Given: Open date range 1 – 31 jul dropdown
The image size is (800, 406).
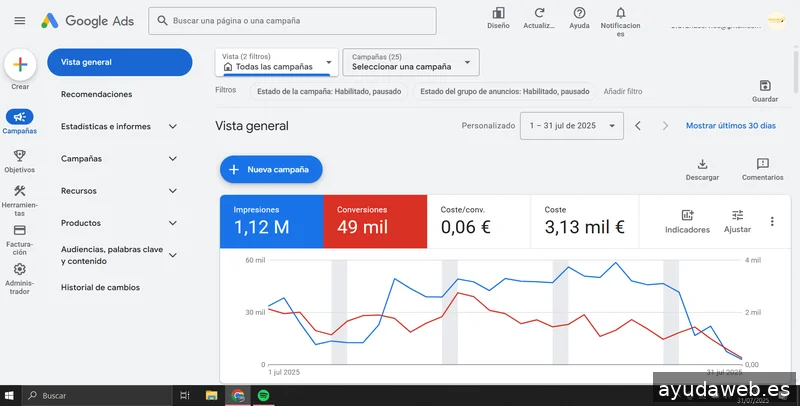Looking at the screenshot, I should coord(571,125).
